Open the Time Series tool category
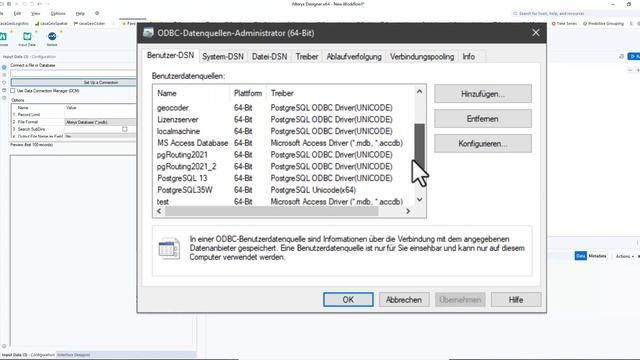The width and height of the screenshot is (640, 360). (x=564, y=24)
